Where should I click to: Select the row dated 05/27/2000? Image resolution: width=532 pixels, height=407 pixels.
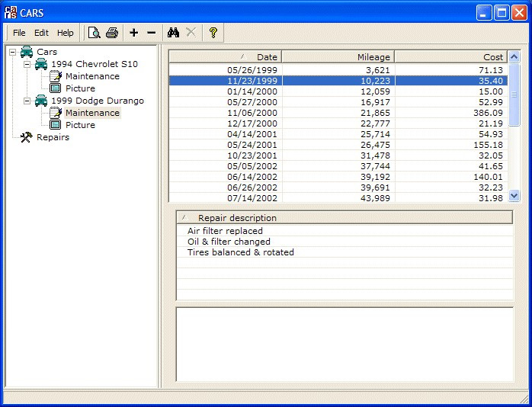(338, 102)
